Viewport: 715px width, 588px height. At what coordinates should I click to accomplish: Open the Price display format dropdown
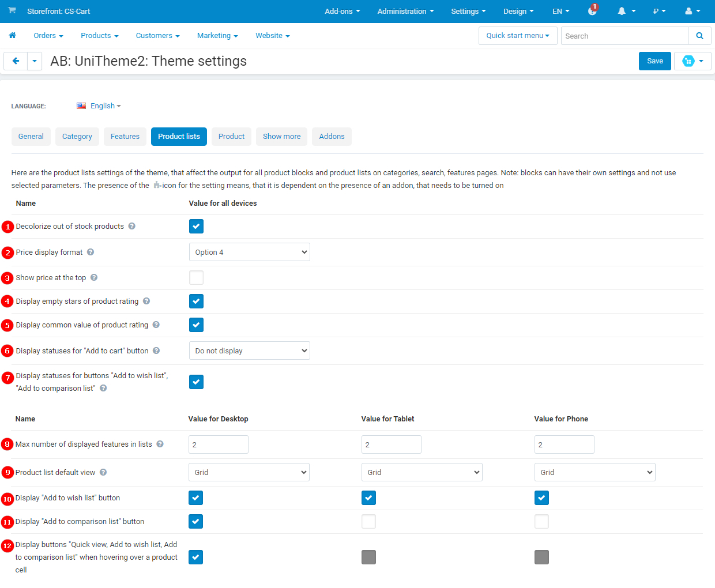(249, 252)
